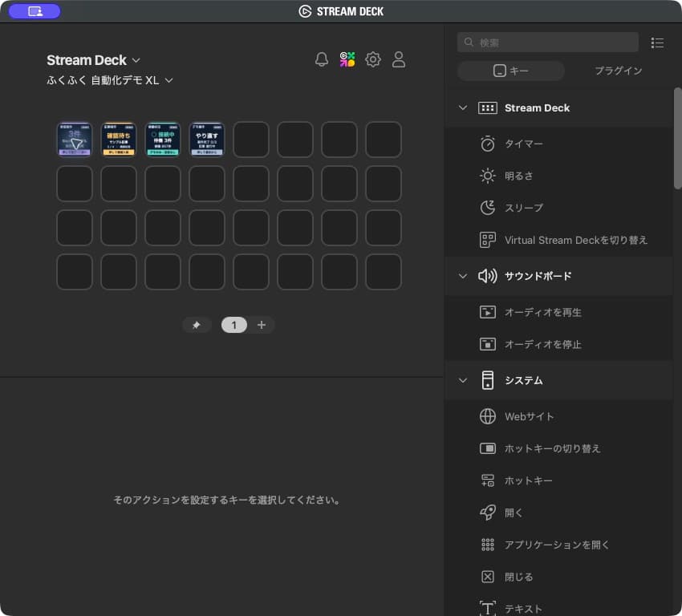Select the オーディオを停止 action
The height and width of the screenshot is (616, 682).
[x=558, y=344]
